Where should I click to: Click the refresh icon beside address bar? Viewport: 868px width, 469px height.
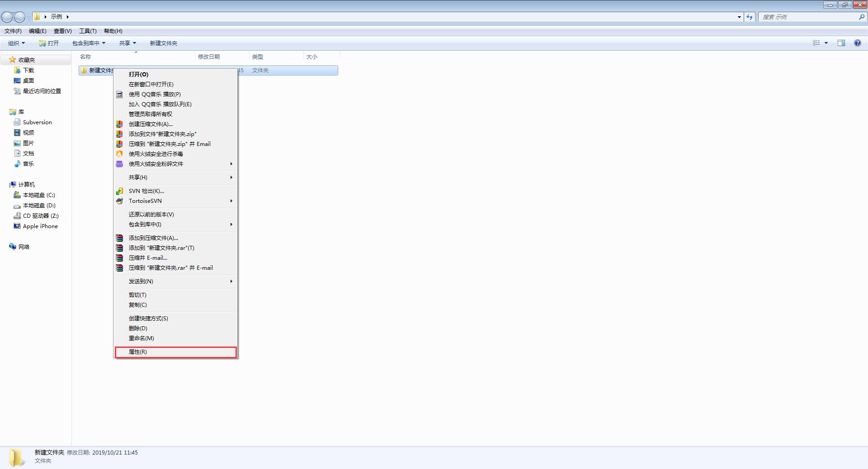pos(750,17)
